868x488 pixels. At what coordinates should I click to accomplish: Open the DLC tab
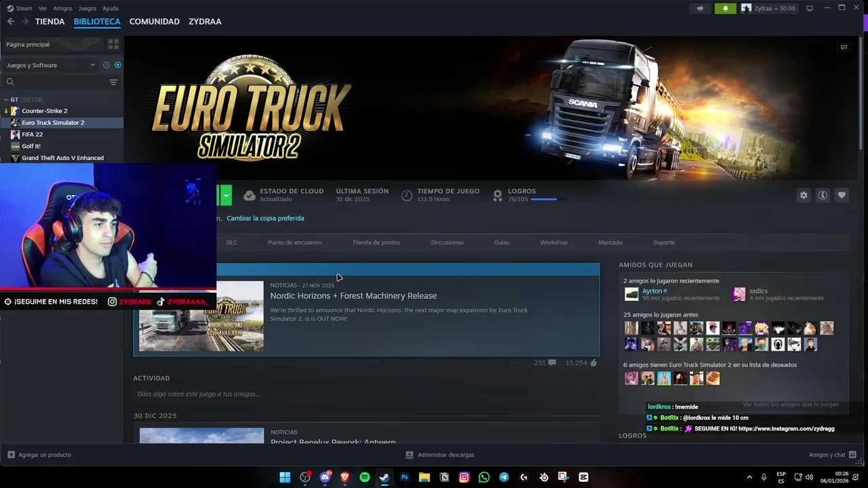click(x=232, y=243)
